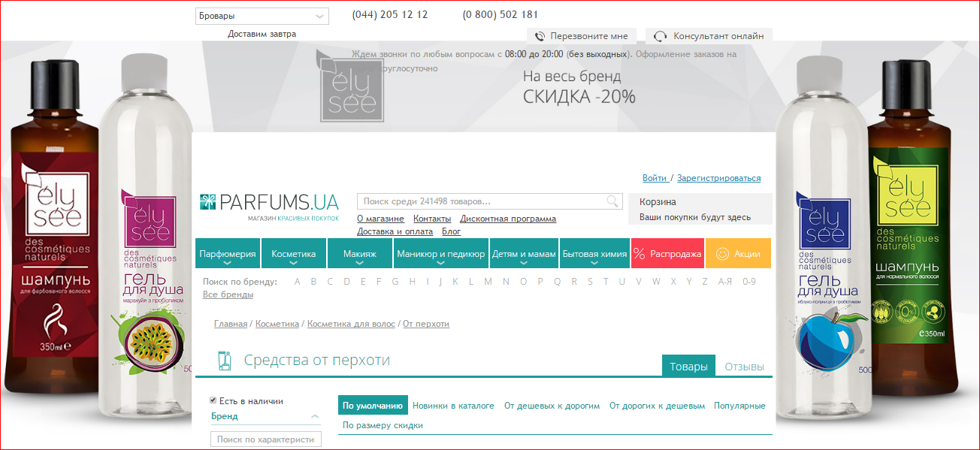Filter brands by letter H
The width and height of the screenshot is (980, 450).
412,282
